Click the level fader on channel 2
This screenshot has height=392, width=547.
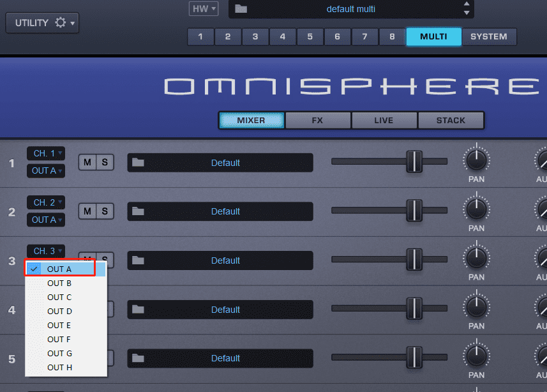(x=414, y=210)
